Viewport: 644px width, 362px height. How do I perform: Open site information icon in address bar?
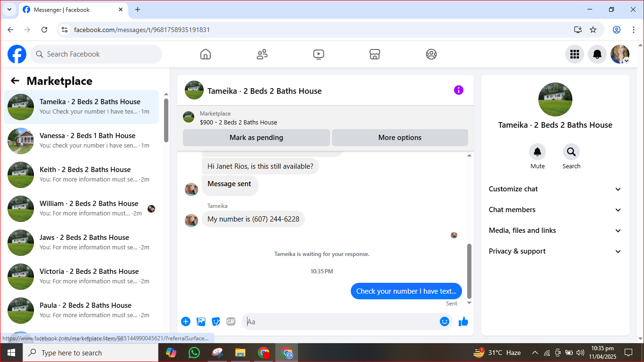click(x=65, y=30)
